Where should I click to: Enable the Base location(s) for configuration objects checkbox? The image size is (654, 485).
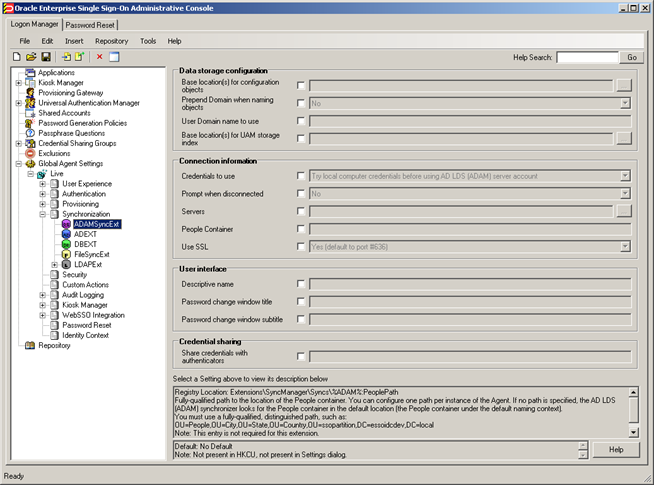(x=301, y=85)
